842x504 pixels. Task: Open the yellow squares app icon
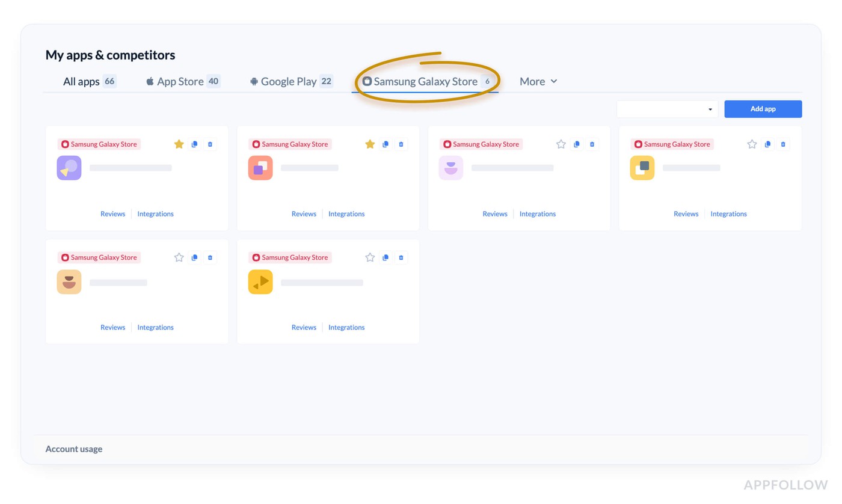pyautogui.click(x=642, y=168)
